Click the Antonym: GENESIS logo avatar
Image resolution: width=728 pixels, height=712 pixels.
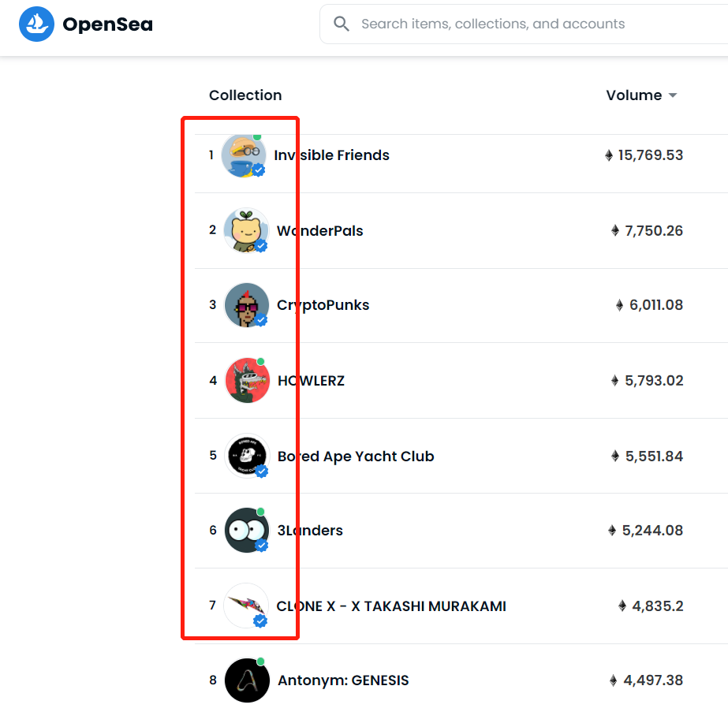(x=247, y=680)
